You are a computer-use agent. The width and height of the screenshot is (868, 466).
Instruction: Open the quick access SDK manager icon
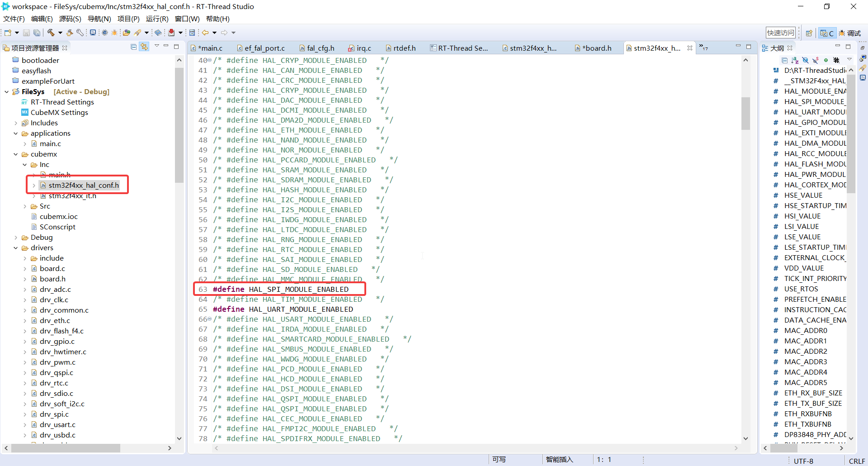[809, 33]
